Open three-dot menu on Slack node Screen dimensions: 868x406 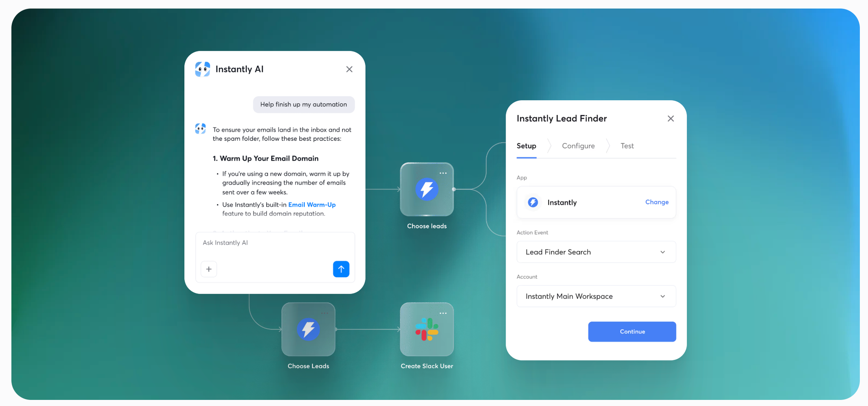click(443, 313)
